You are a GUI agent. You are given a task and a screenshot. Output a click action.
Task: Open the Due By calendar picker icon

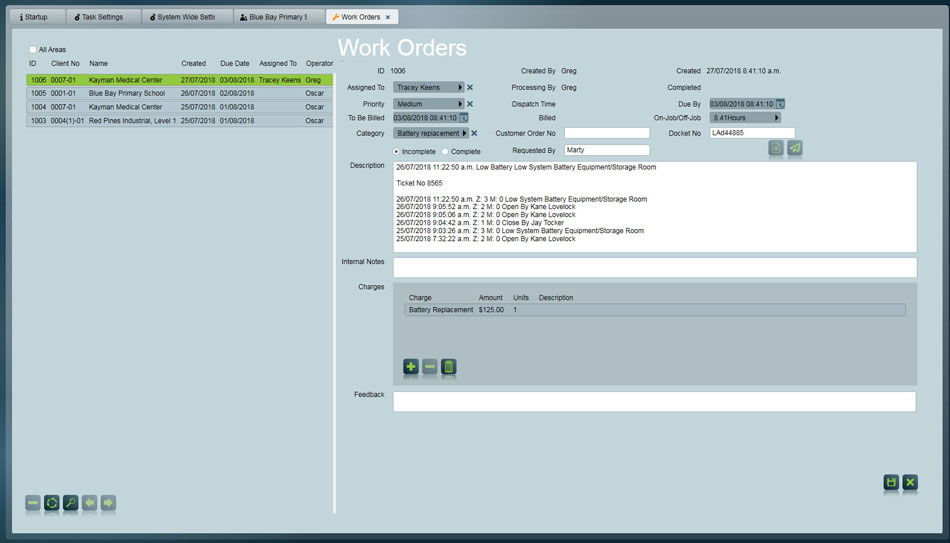[780, 104]
